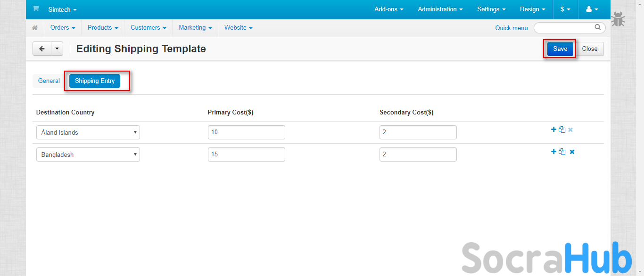Image resolution: width=644 pixels, height=276 pixels.
Task: Open the Åland Islands country dropdown
Action: click(x=88, y=132)
